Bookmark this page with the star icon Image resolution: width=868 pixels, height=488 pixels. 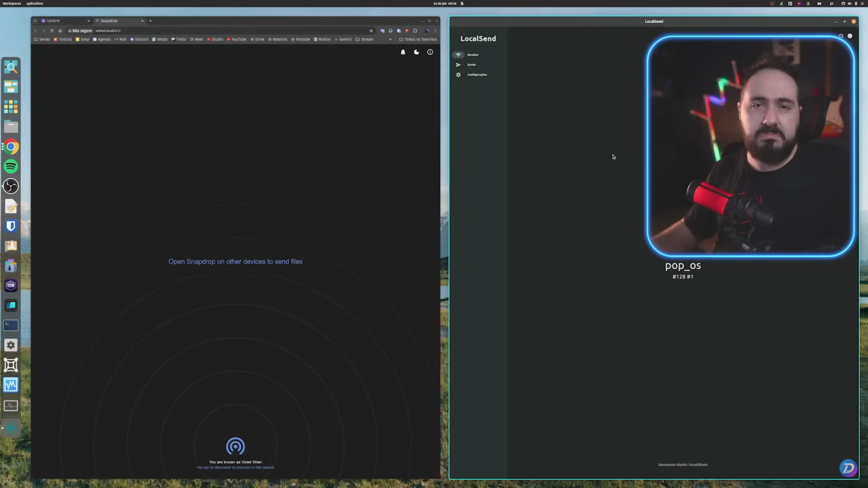pos(371,31)
